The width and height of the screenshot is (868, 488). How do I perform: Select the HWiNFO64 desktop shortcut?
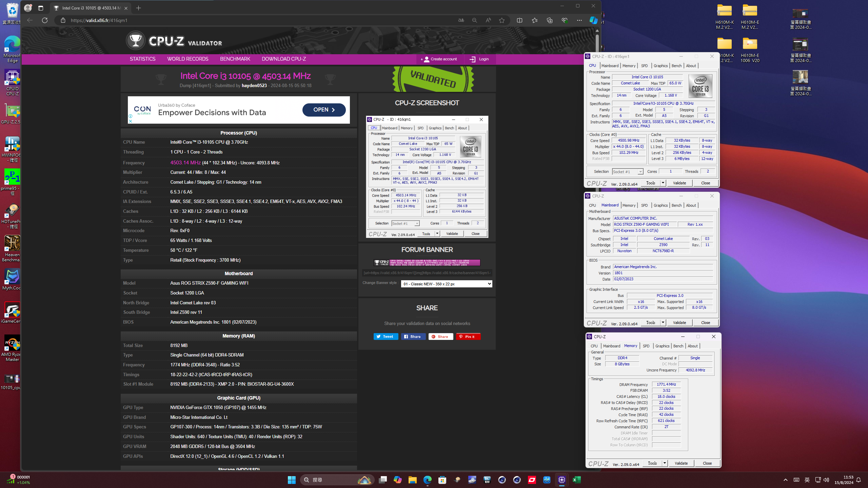(13, 149)
